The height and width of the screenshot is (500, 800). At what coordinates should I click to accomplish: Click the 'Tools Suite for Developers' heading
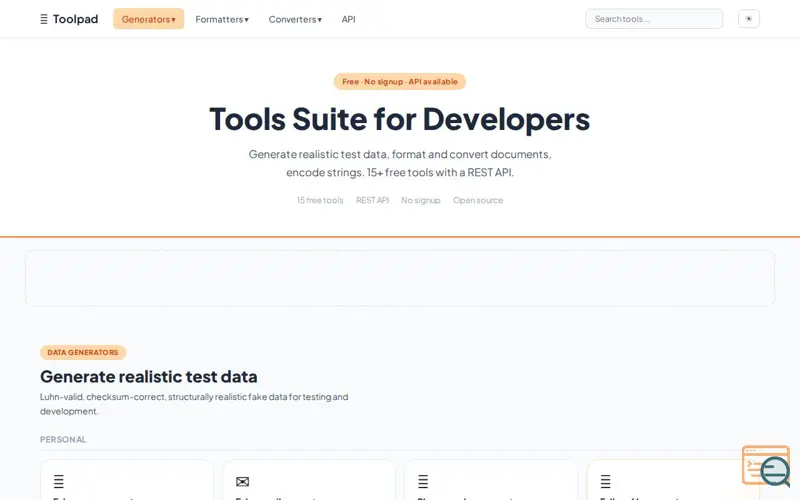pos(400,119)
